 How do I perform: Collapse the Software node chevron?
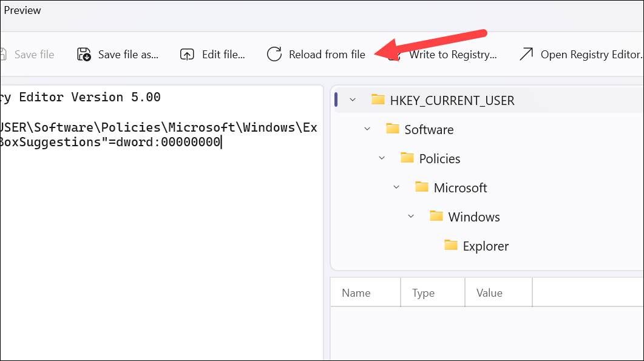point(367,129)
